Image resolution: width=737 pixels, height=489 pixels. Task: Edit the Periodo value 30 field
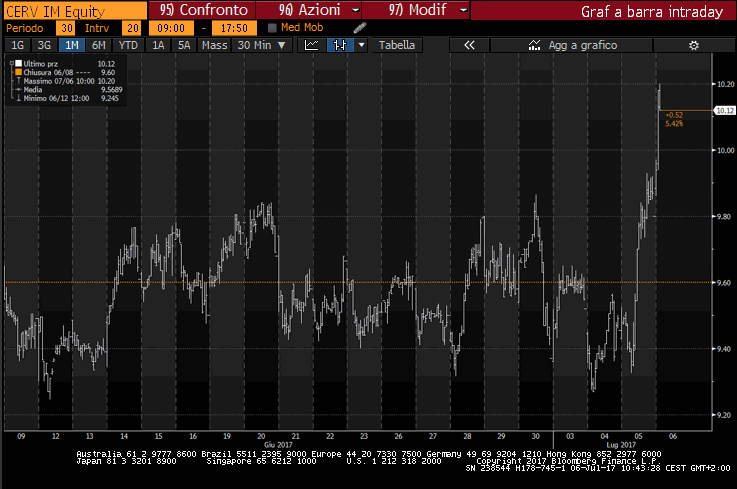(x=66, y=28)
